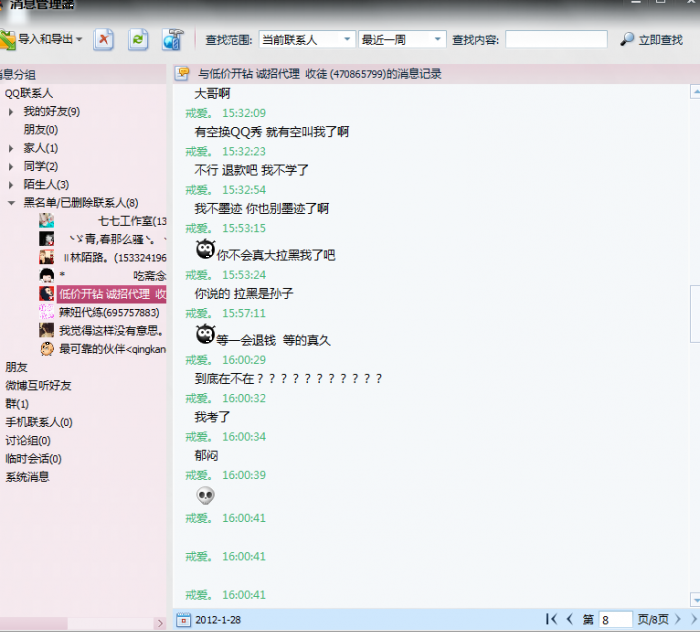Select contact 我觉得这样没有意思。
The width and height of the screenshot is (700, 639).
point(111,331)
